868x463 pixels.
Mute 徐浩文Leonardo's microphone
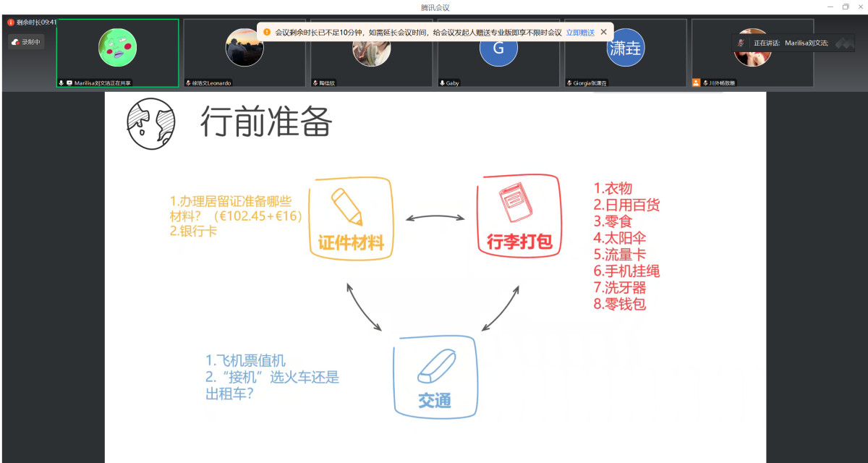(188, 82)
